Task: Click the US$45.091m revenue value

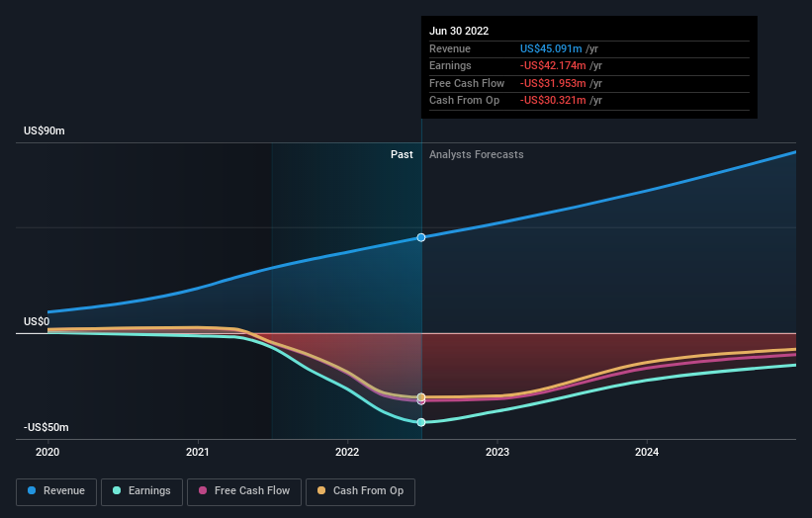Action: coord(551,48)
